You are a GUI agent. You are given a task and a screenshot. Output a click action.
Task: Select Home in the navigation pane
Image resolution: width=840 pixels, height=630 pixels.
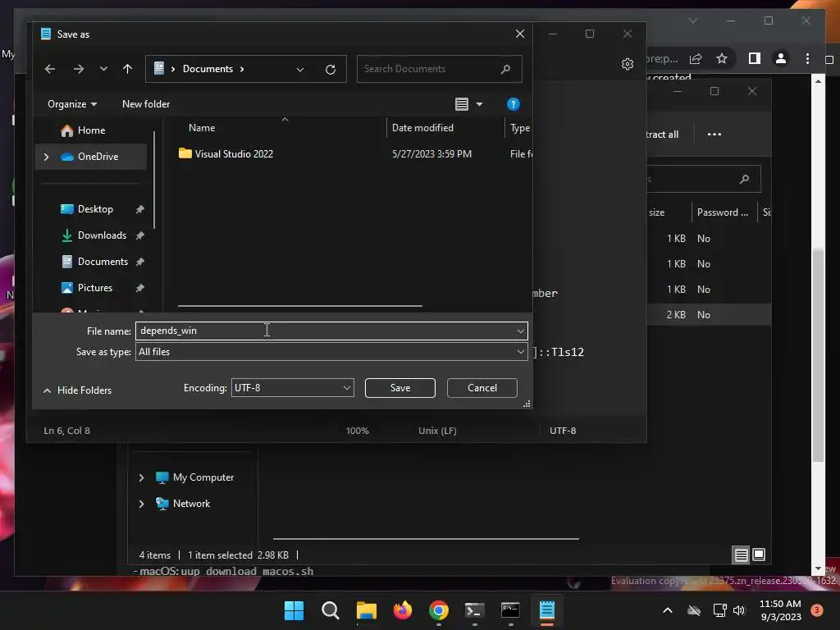coord(91,130)
